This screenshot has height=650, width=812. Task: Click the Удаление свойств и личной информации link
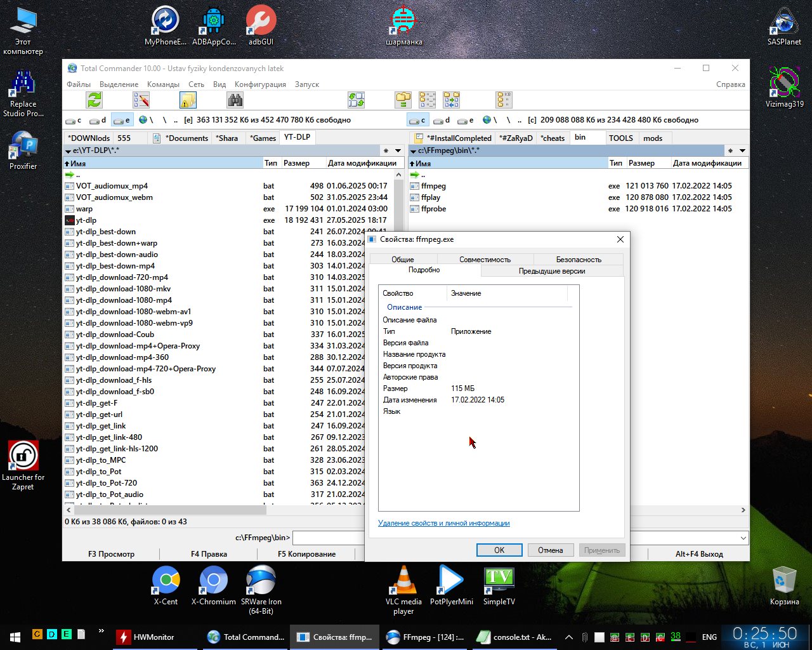[x=444, y=523]
